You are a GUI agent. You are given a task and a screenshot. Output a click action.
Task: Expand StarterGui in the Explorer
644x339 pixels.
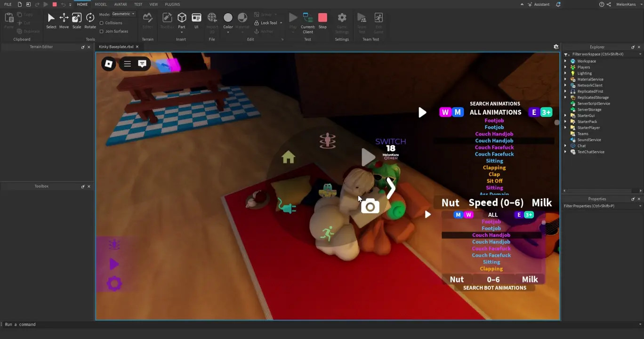(565, 115)
